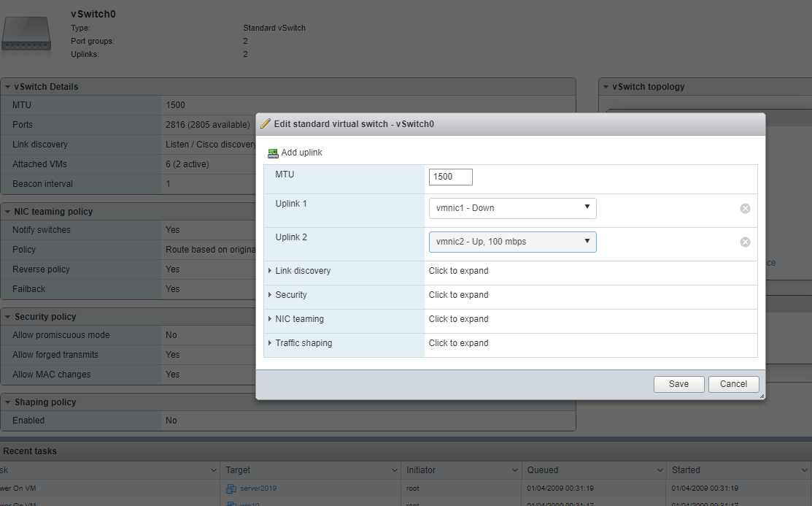Remove Uplink 1 using its X icon

[x=745, y=208]
